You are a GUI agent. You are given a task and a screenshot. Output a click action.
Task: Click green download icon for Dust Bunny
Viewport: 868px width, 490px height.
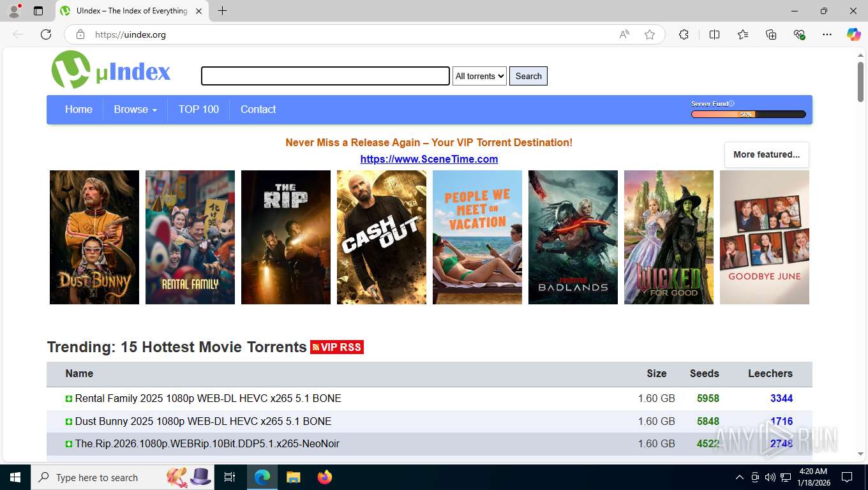pyautogui.click(x=69, y=422)
